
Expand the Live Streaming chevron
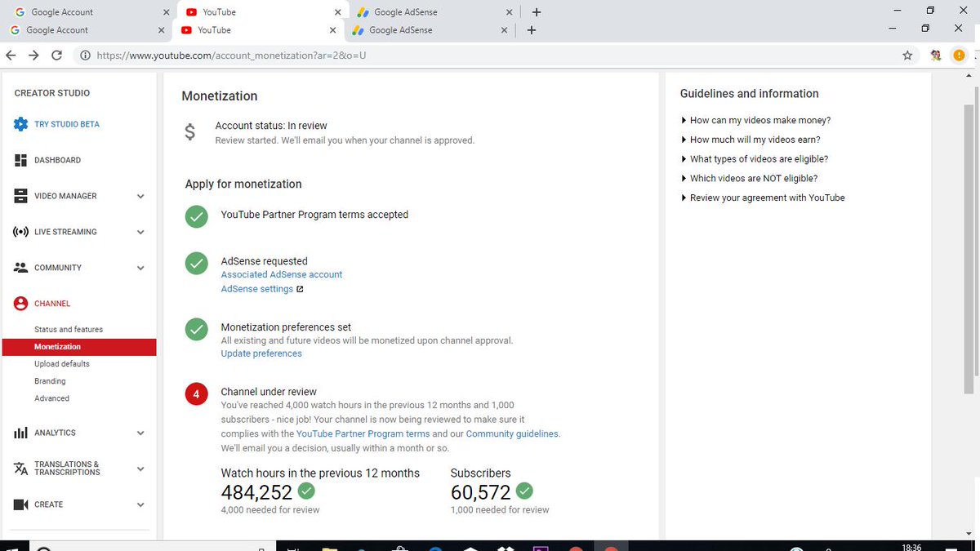click(140, 232)
